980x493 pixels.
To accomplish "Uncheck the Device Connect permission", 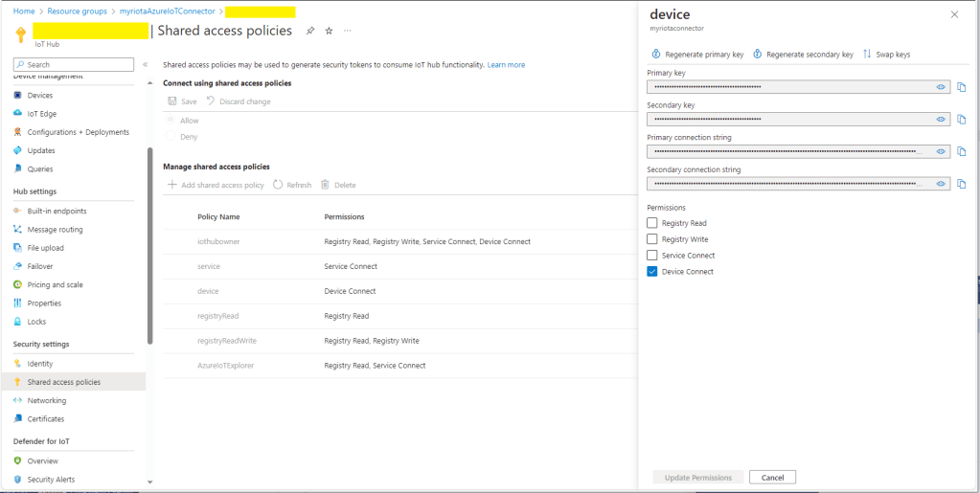I will [652, 272].
